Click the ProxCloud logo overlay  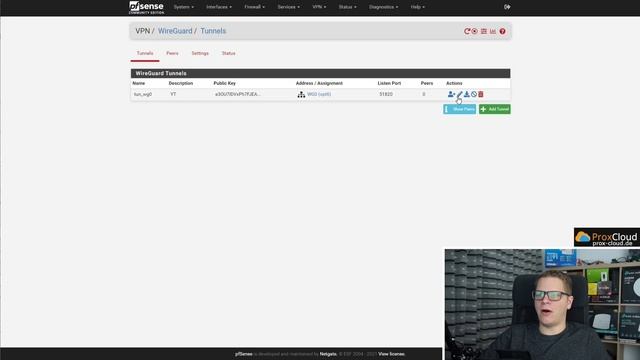tap(607, 238)
